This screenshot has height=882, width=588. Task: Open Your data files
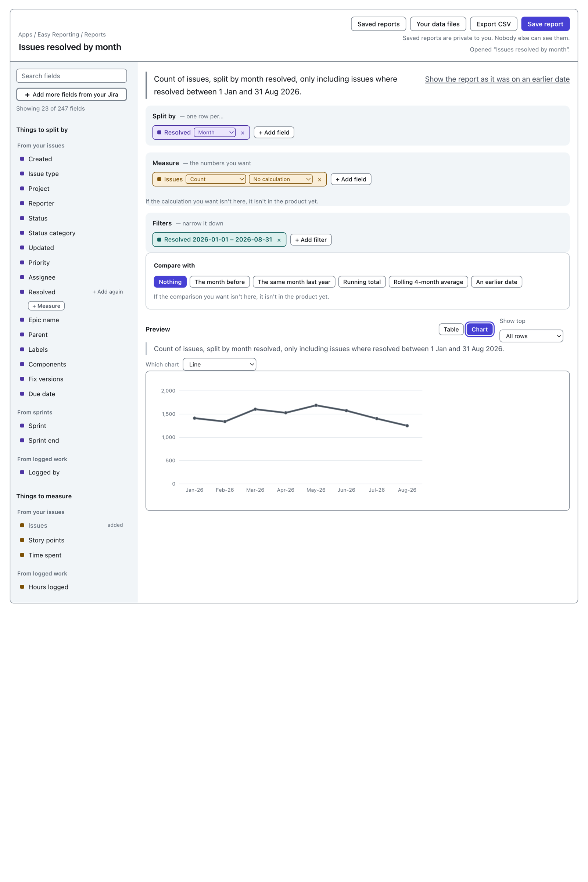[438, 24]
